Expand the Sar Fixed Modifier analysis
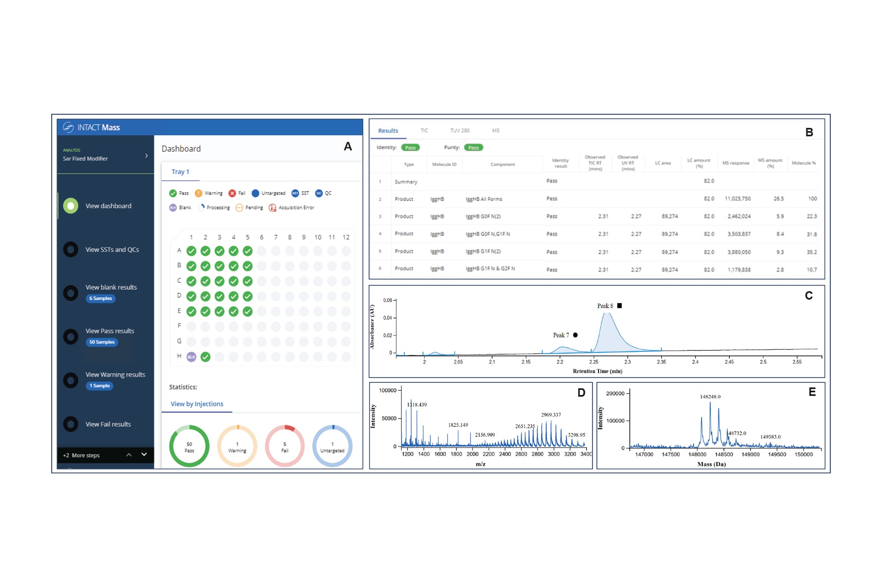The image size is (882, 588). coord(146,156)
